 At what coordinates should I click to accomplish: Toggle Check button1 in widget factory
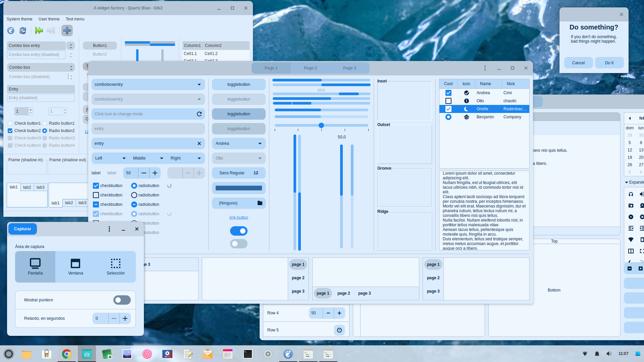pyautogui.click(x=10, y=123)
